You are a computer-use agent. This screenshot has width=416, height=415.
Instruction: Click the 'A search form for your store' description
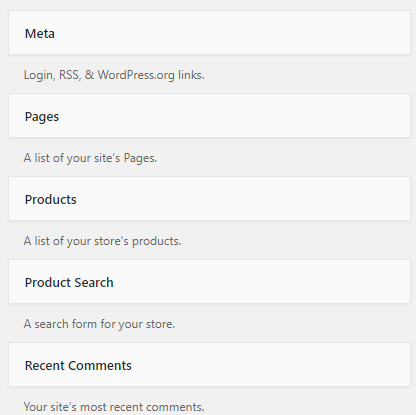(x=99, y=324)
